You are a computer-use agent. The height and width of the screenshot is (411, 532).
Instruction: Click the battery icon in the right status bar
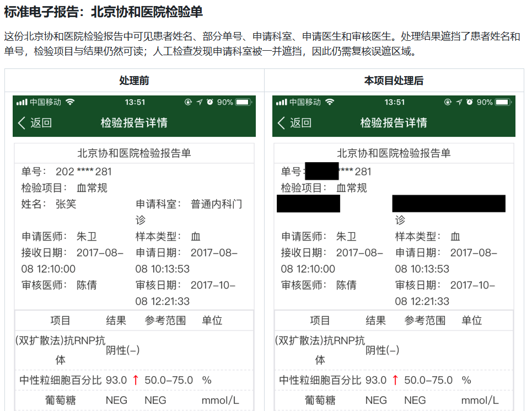(503, 102)
